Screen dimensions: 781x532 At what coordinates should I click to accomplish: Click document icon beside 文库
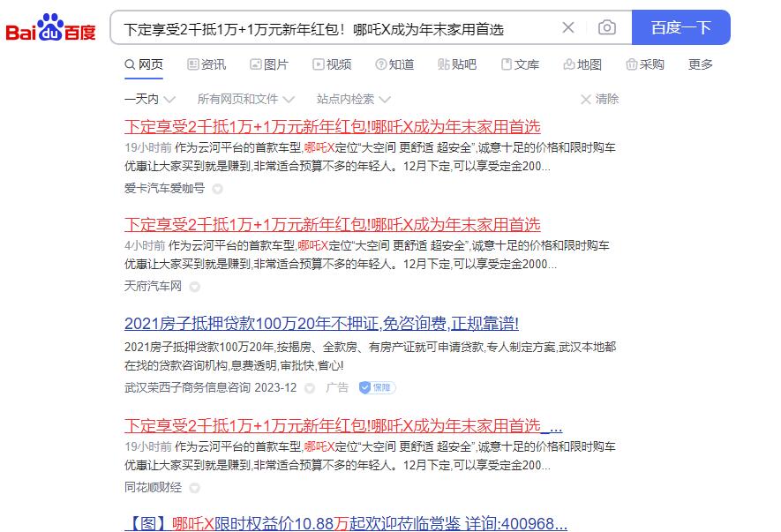[x=507, y=64]
